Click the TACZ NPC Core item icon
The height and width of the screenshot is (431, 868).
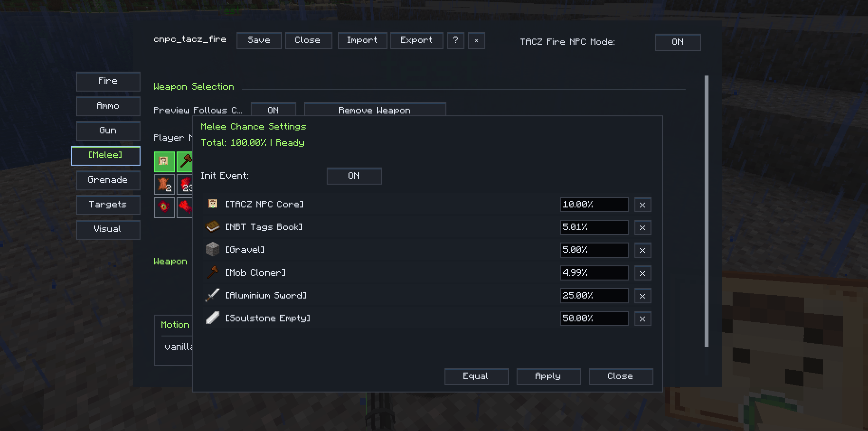click(213, 204)
